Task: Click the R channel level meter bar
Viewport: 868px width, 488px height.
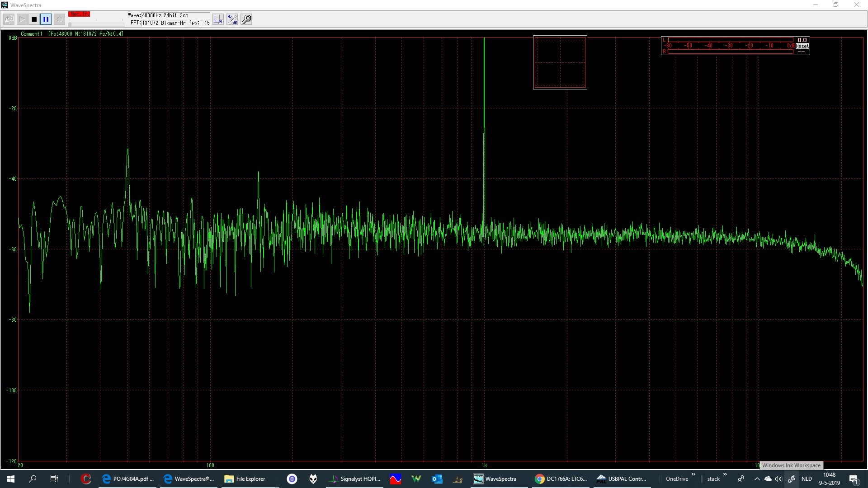Action: (x=731, y=52)
